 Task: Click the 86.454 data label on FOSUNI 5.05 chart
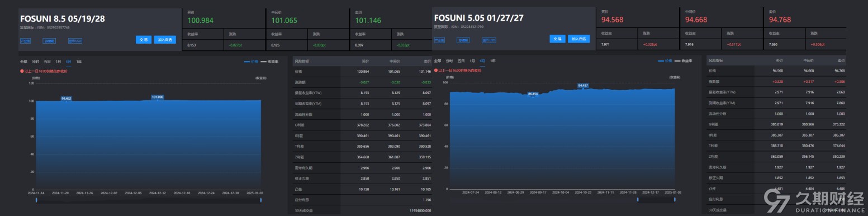click(x=533, y=93)
